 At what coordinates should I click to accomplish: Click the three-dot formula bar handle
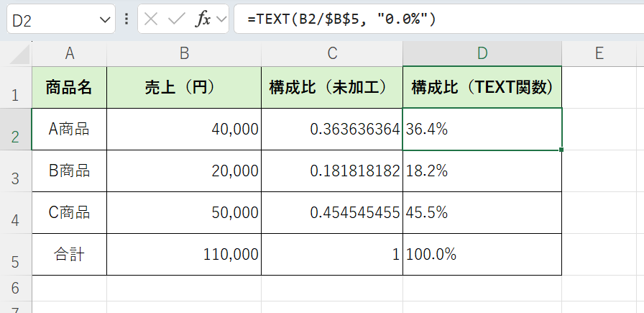point(126,19)
